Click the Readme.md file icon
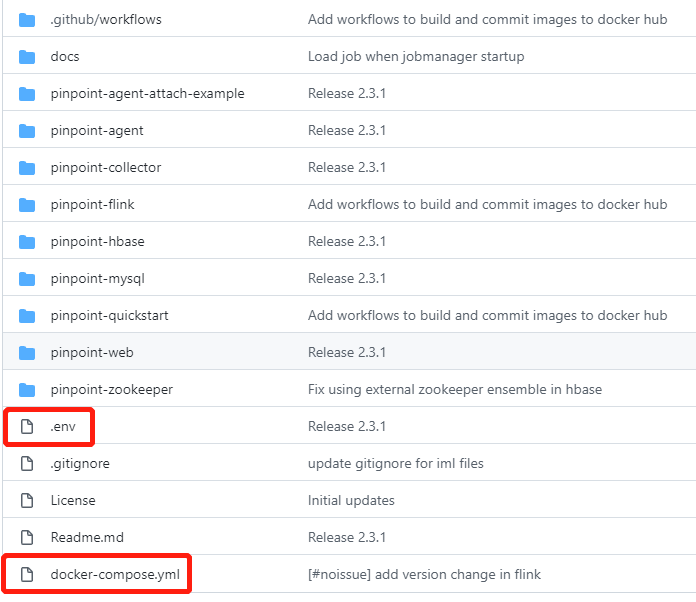The width and height of the screenshot is (696, 602). 27,538
